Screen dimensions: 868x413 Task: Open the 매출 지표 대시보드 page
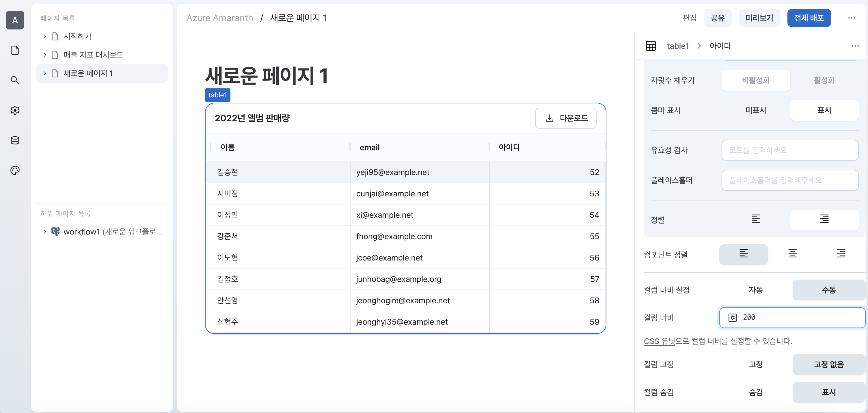[102, 55]
